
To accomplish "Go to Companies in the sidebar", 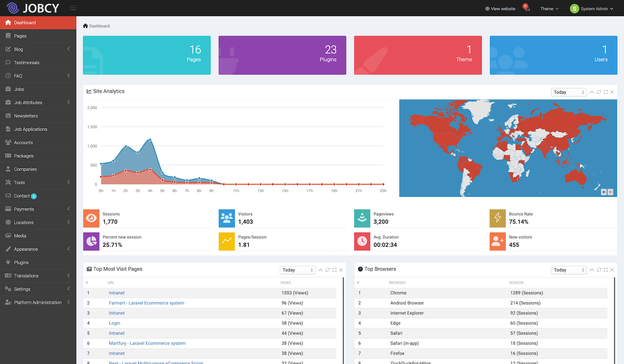I will pos(25,169).
